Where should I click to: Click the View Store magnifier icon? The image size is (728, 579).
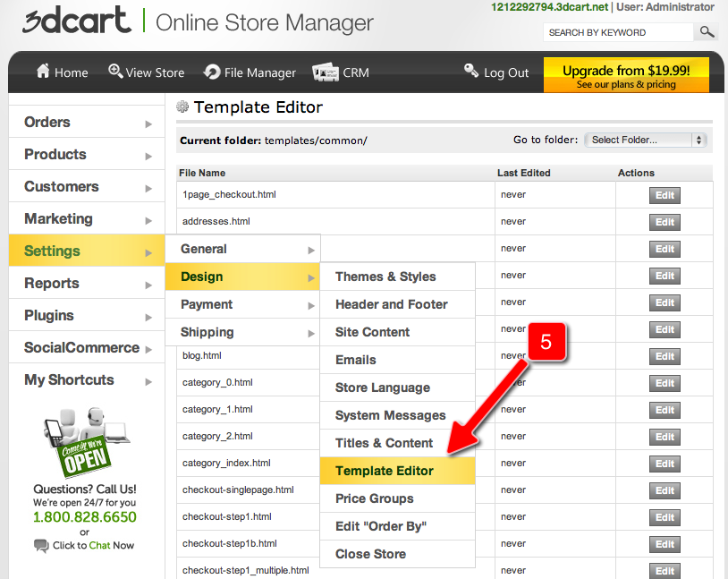[115, 72]
